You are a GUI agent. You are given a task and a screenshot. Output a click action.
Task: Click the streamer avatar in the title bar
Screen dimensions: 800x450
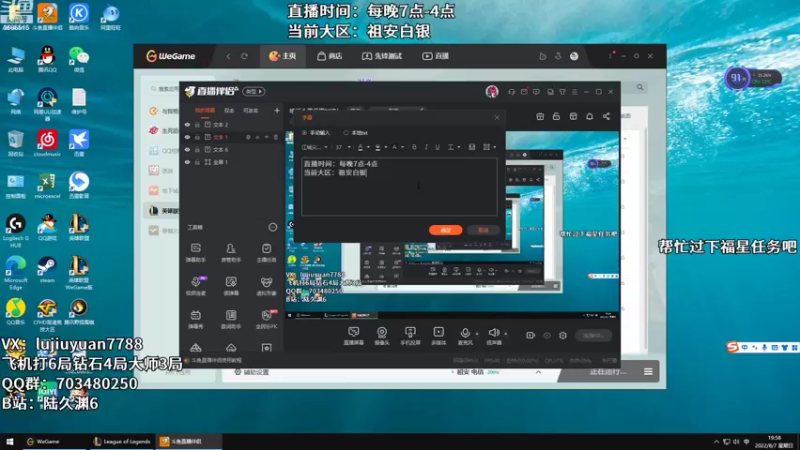[x=492, y=91]
